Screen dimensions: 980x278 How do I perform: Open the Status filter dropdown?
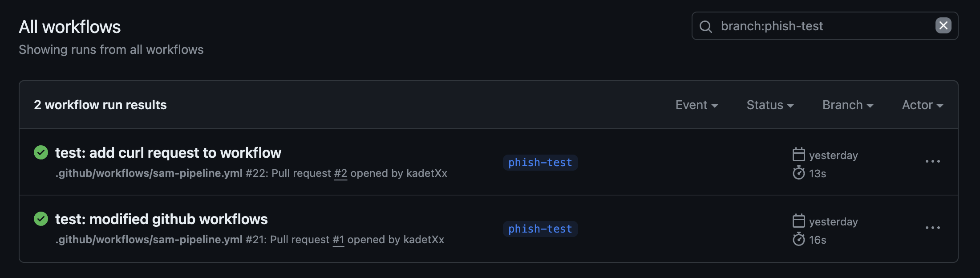point(770,105)
